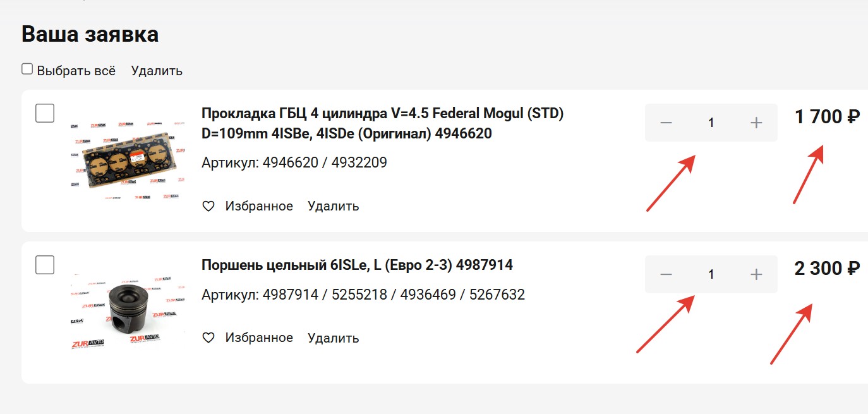Select the head gasket item checkbox
Screen dimensions: 868x414
tap(45, 113)
